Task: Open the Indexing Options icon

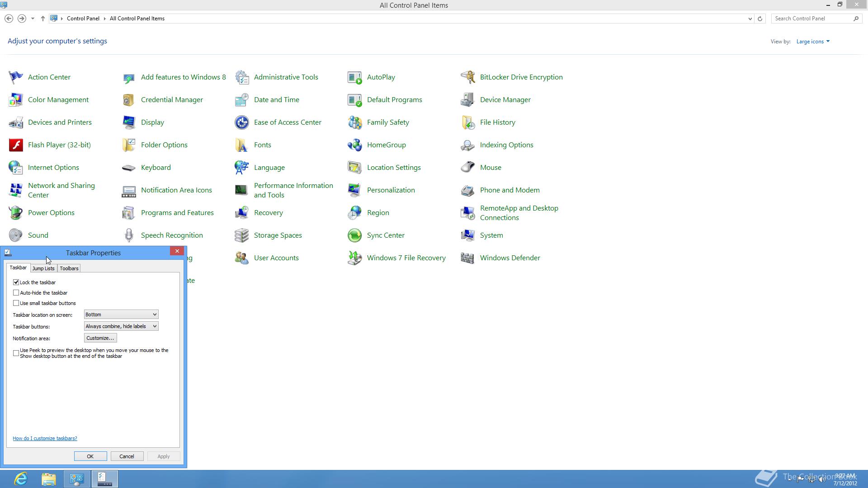Action: [468, 145]
